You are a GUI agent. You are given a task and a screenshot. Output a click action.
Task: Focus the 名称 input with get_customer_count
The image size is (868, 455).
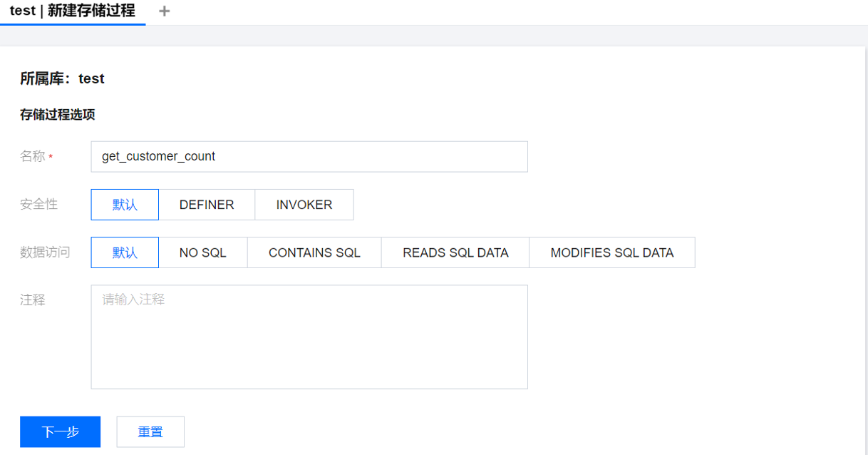(x=309, y=156)
